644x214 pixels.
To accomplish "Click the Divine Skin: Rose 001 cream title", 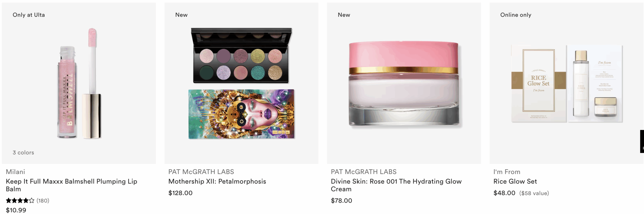I will click(396, 185).
